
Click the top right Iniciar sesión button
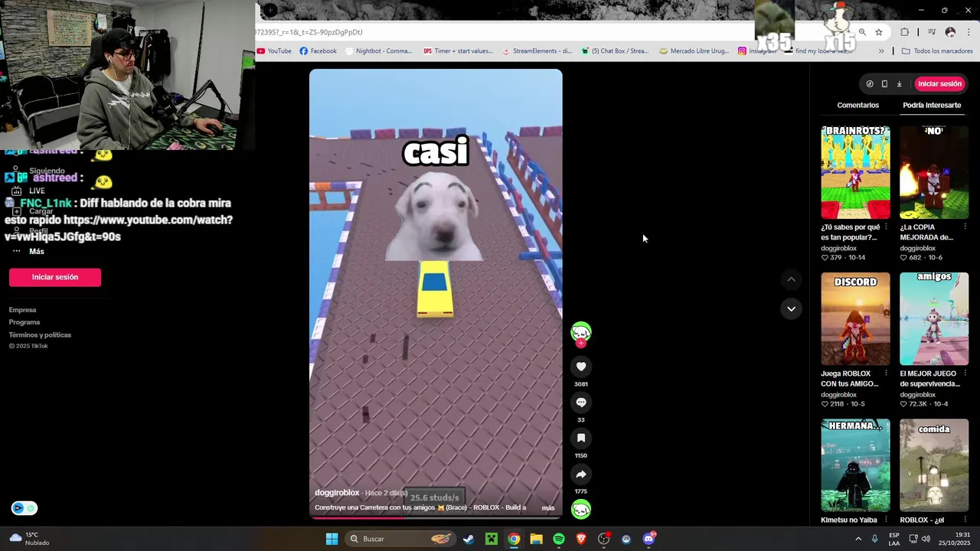939,83
